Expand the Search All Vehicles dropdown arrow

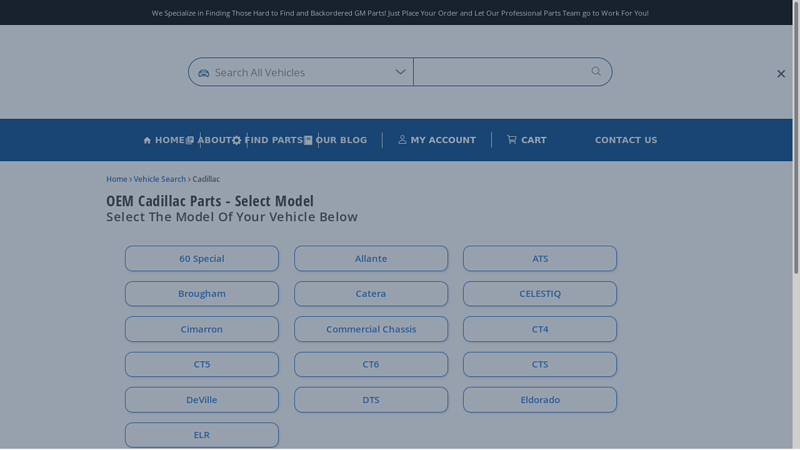[400, 72]
